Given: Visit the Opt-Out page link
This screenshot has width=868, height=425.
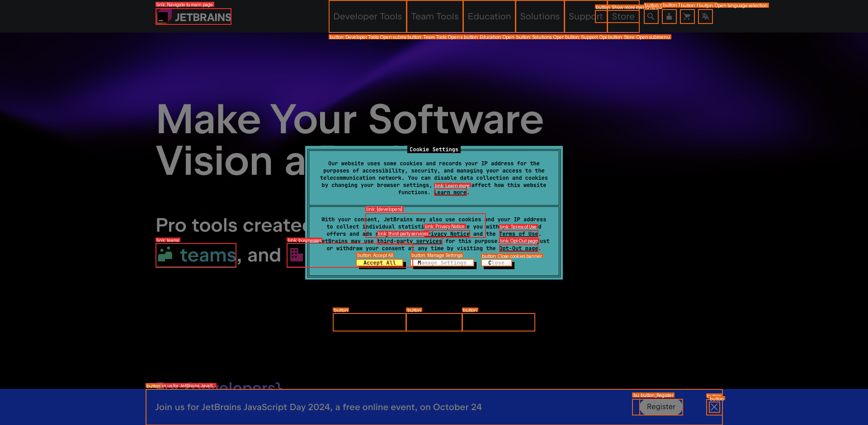Looking at the screenshot, I should point(519,248).
